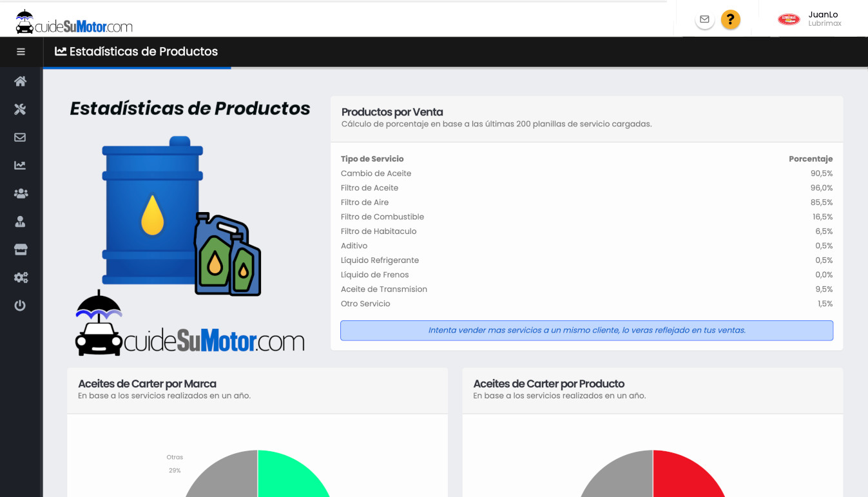Open the wrench and screwdriver tools section
Image resolution: width=868 pixels, height=497 pixels.
(x=21, y=109)
